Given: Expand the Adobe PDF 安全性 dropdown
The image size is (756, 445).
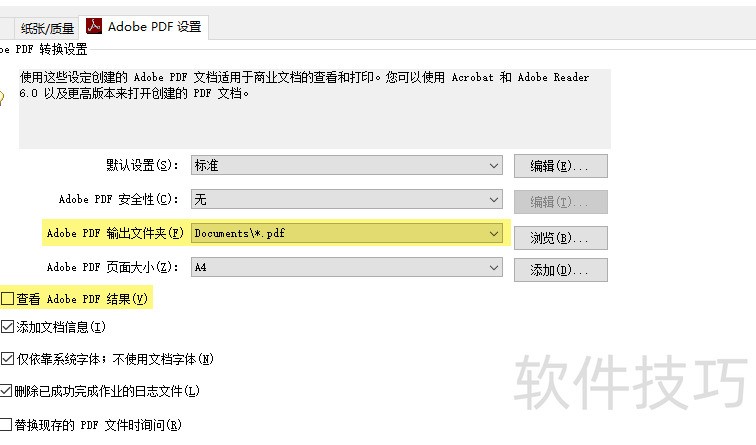Looking at the screenshot, I should tap(347, 200).
